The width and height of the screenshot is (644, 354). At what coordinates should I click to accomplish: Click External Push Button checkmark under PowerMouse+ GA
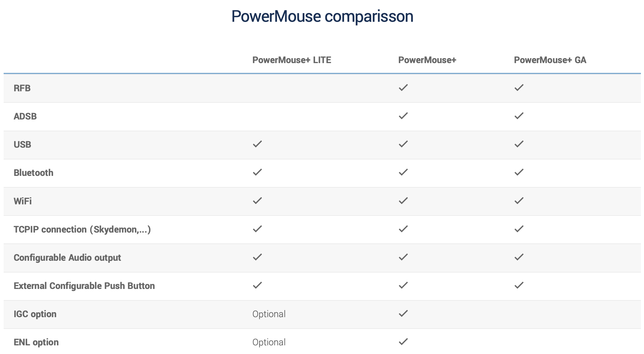tap(519, 285)
